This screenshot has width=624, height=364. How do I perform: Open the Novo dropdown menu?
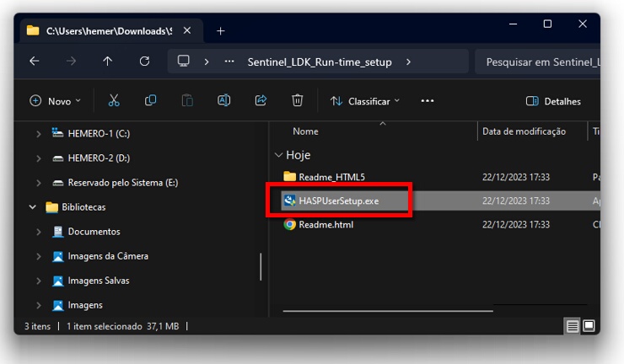click(55, 101)
